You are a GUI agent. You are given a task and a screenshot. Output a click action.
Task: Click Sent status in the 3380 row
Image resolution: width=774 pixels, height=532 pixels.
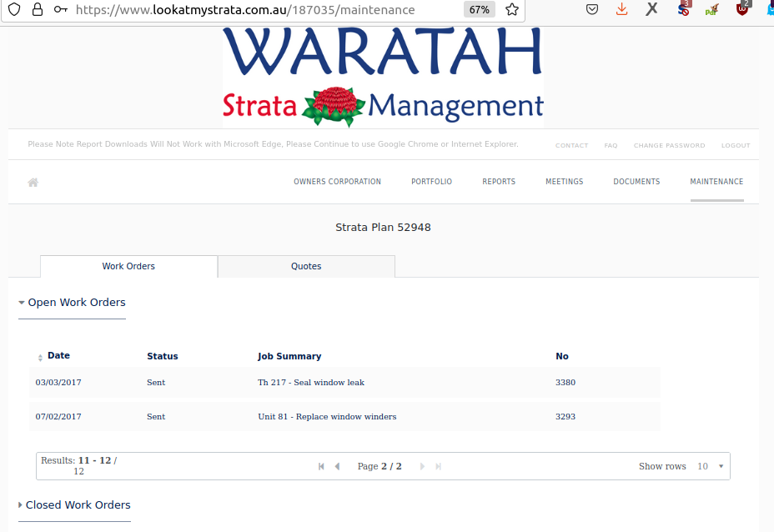(156, 383)
